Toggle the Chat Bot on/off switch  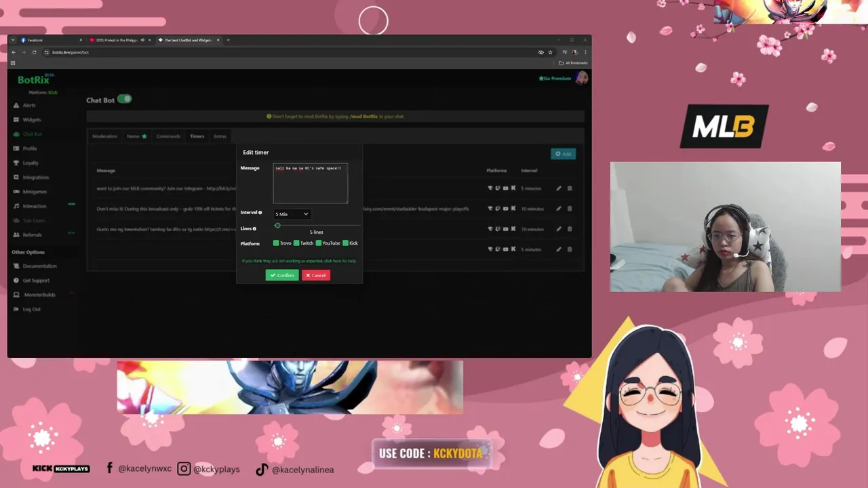[124, 99]
